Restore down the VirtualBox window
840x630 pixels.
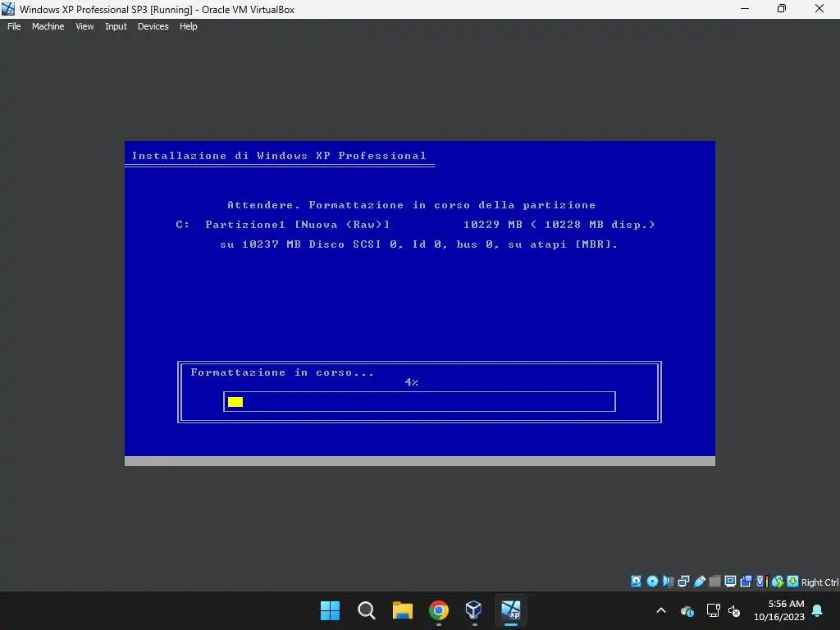[x=782, y=9]
